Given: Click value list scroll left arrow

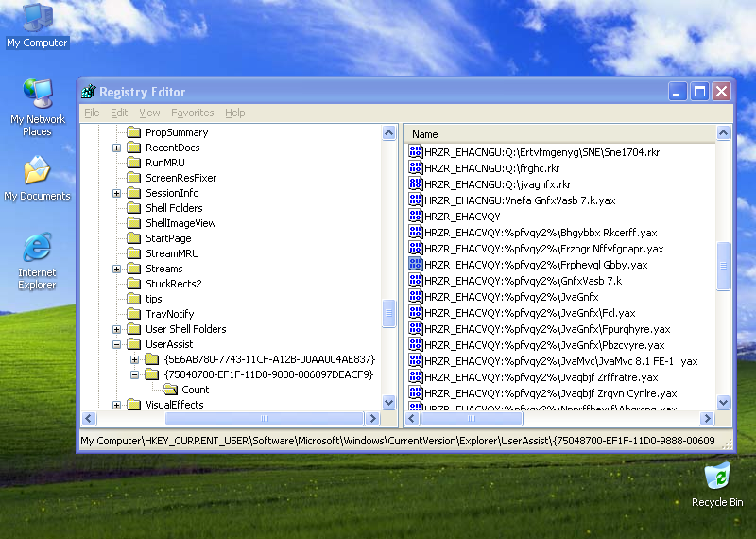Looking at the screenshot, I should (x=412, y=418).
